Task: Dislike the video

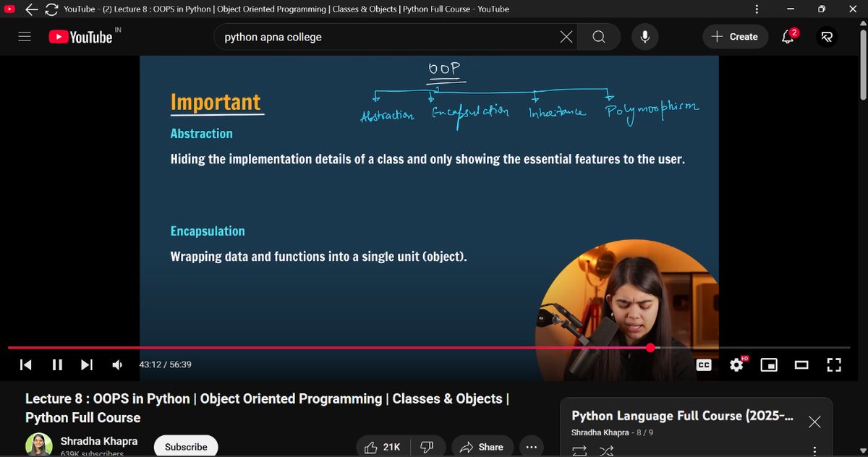Action: click(x=427, y=447)
